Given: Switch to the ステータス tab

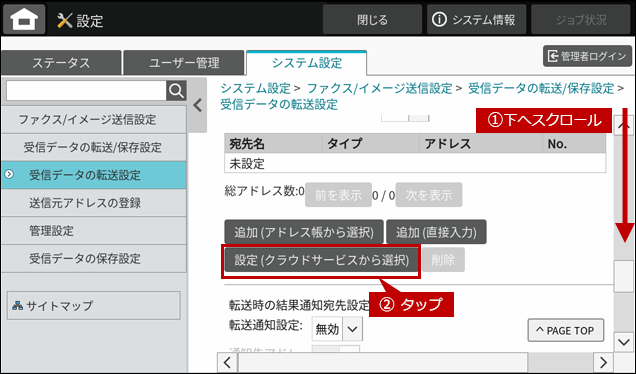Looking at the screenshot, I should [61, 63].
